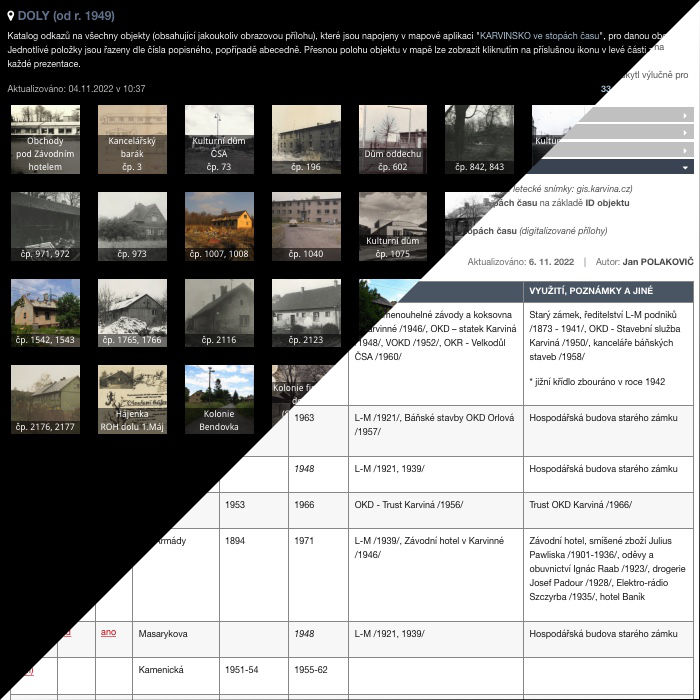This screenshot has width=700, height=700.
Task: Open the čp. 1040 thumbnail
Action: 306,226
